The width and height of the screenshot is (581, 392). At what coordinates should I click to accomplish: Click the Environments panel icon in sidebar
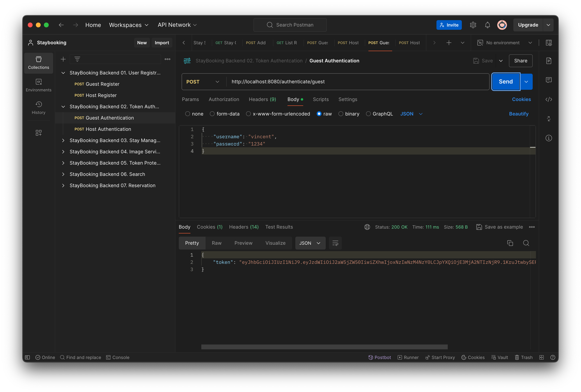pyautogui.click(x=38, y=85)
